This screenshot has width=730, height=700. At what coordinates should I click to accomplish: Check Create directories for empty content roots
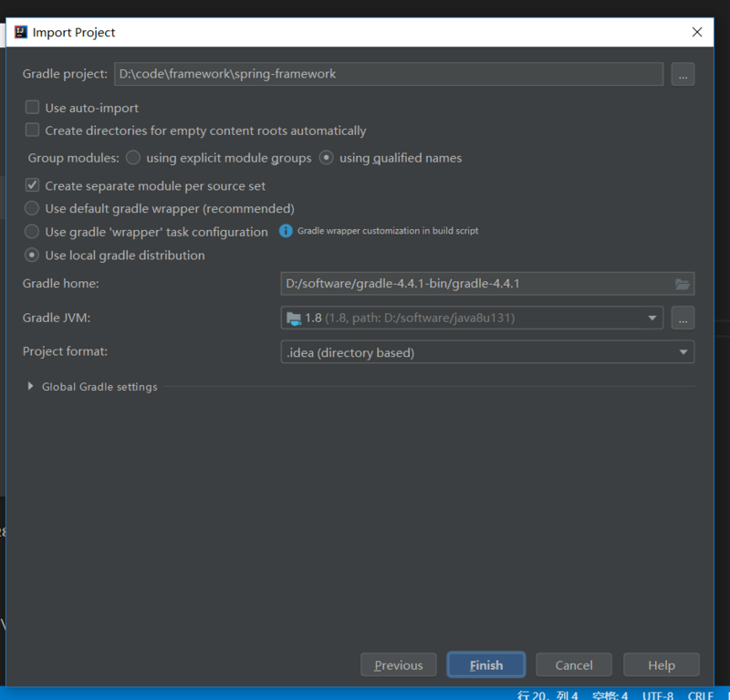[32, 131]
